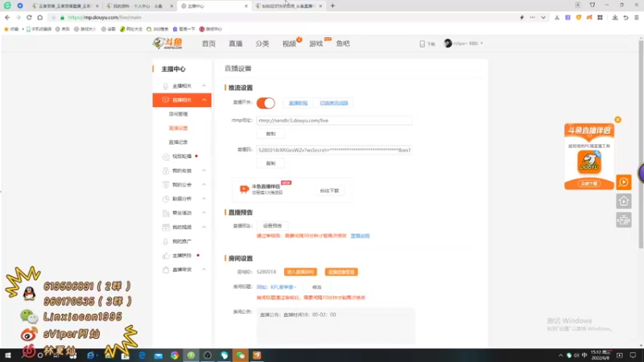Click the home icon on right edge
644x362 pixels.
pos(624,201)
